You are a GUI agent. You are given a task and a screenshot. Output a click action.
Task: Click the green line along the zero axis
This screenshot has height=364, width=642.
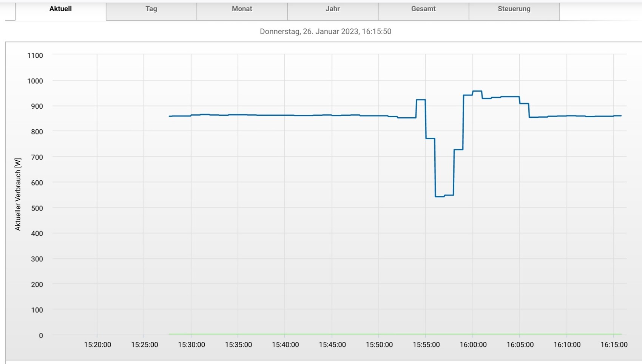pyautogui.click(x=378, y=334)
